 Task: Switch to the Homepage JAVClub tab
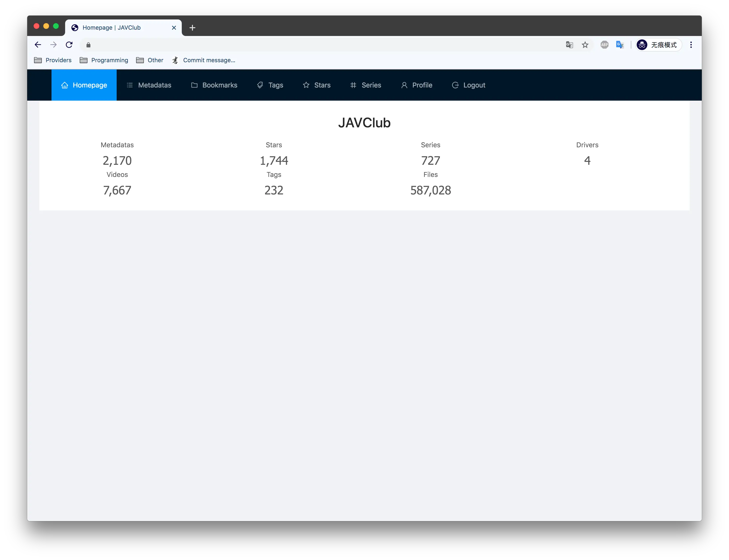click(112, 28)
